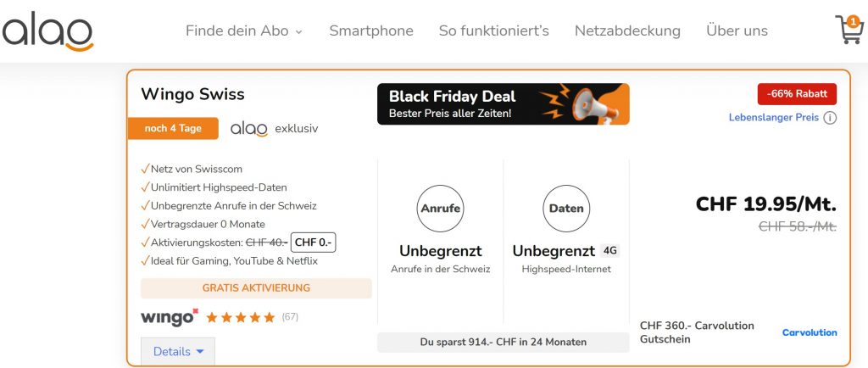Expand the Details dropdown

[178, 351]
